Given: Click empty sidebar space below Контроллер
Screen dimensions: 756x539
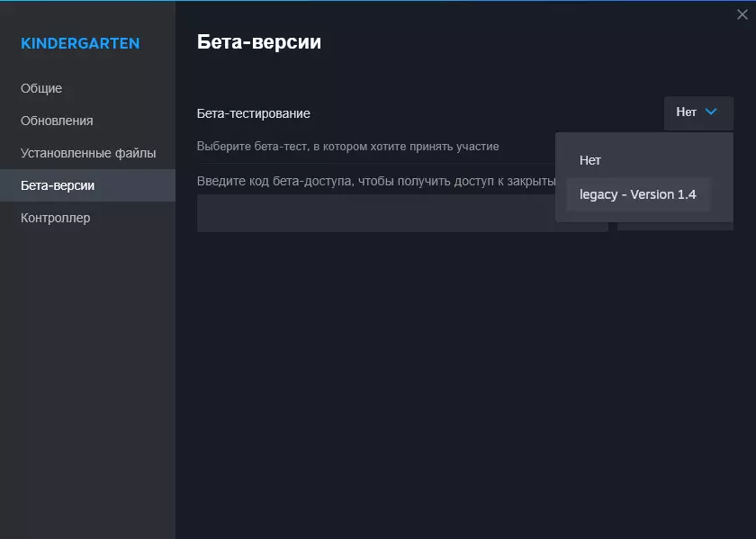Looking at the screenshot, I should click(87, 378).
